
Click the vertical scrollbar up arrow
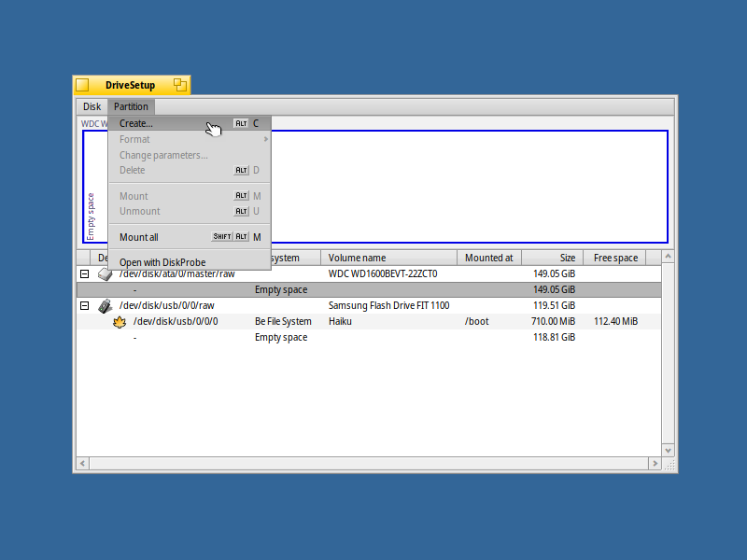668,256
